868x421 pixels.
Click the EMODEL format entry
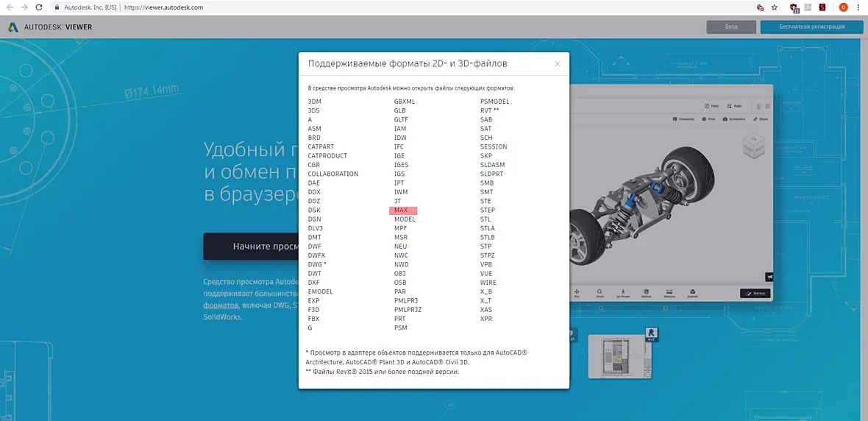pos(321,292)
